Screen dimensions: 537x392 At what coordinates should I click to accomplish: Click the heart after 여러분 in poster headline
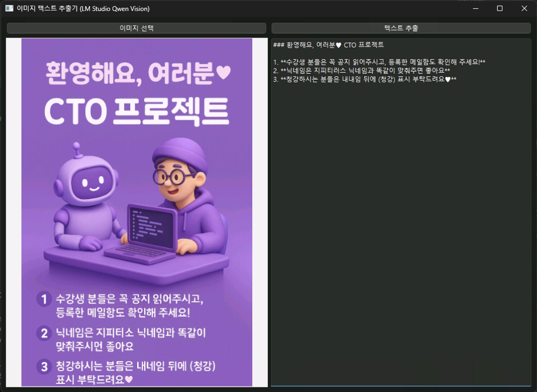[223, 72]
